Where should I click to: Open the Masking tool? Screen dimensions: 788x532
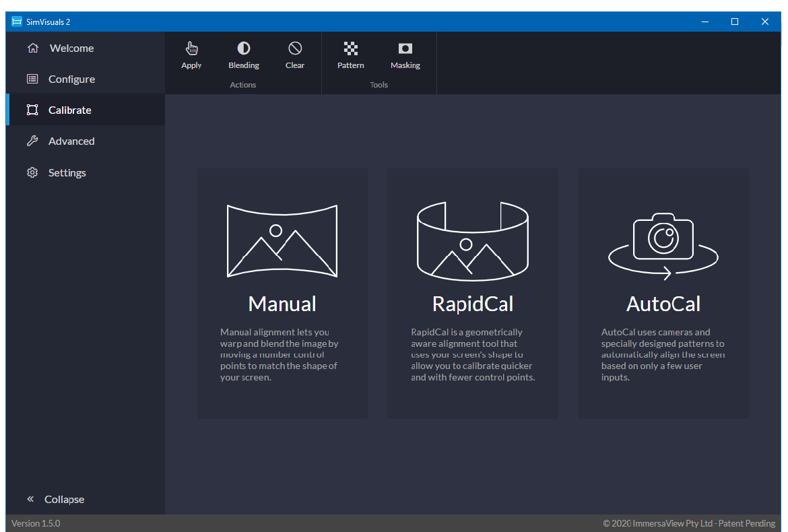(405, 55)
